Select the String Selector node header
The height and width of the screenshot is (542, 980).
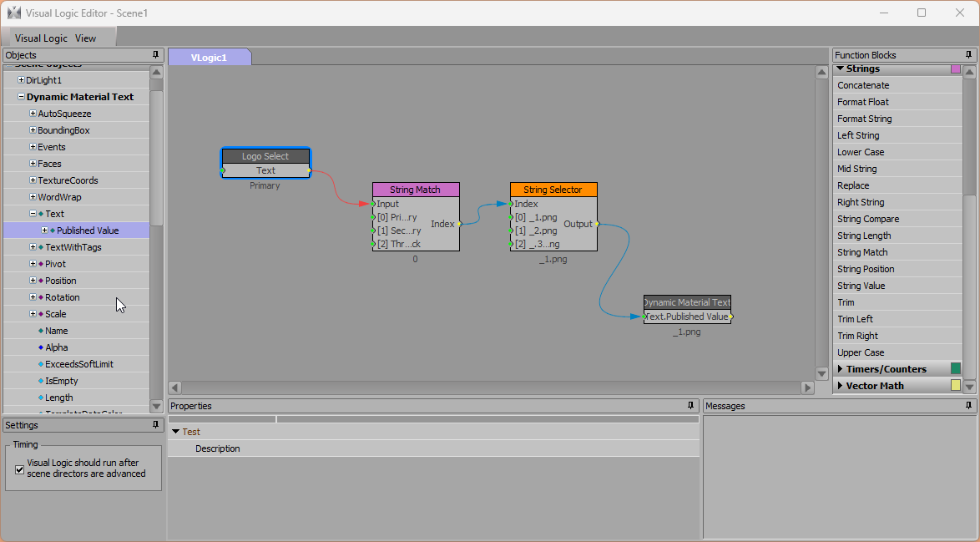(x=553, y=190)
